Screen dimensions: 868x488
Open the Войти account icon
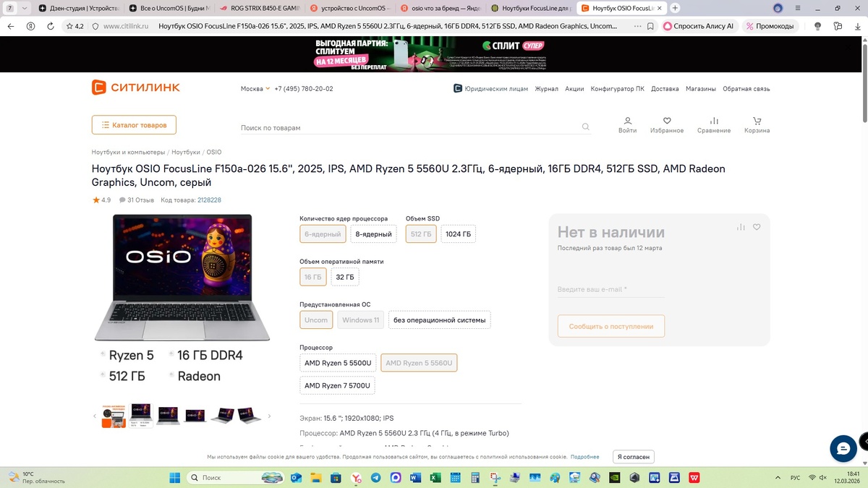[x=628, y=125]
